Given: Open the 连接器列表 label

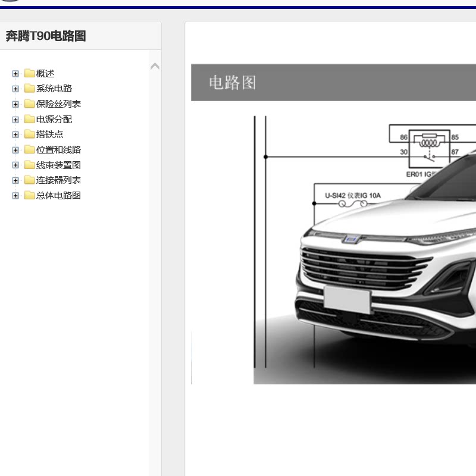Looking at the screenshot, I should click(x=58, y=180).
